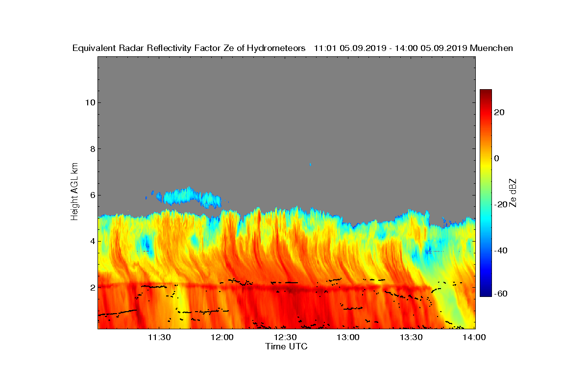The height and width of the screenshot is (392, 588).
Task: Click the colorbar tick label '-60'
Action: pos(501,294)
